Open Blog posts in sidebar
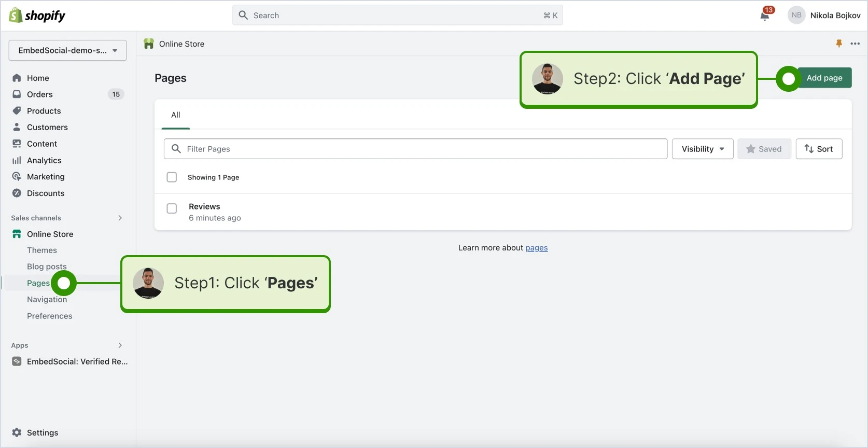The height and width of the screenshot is (448, 868). tap(47, 267)
